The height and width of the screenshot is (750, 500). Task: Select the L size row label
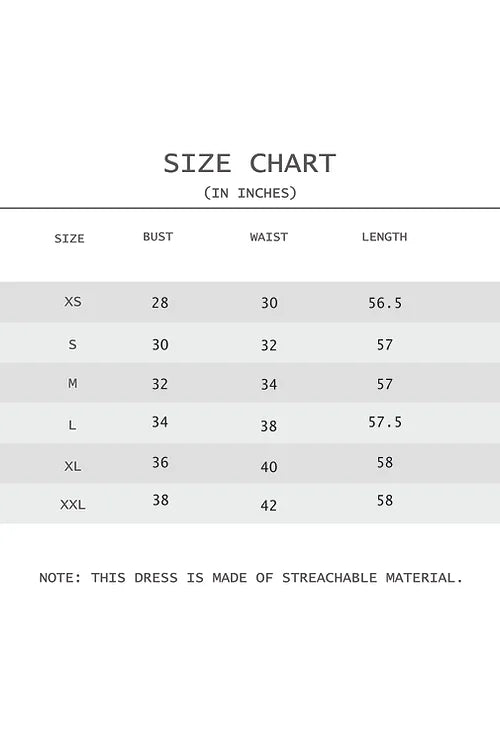coord(72,425)
